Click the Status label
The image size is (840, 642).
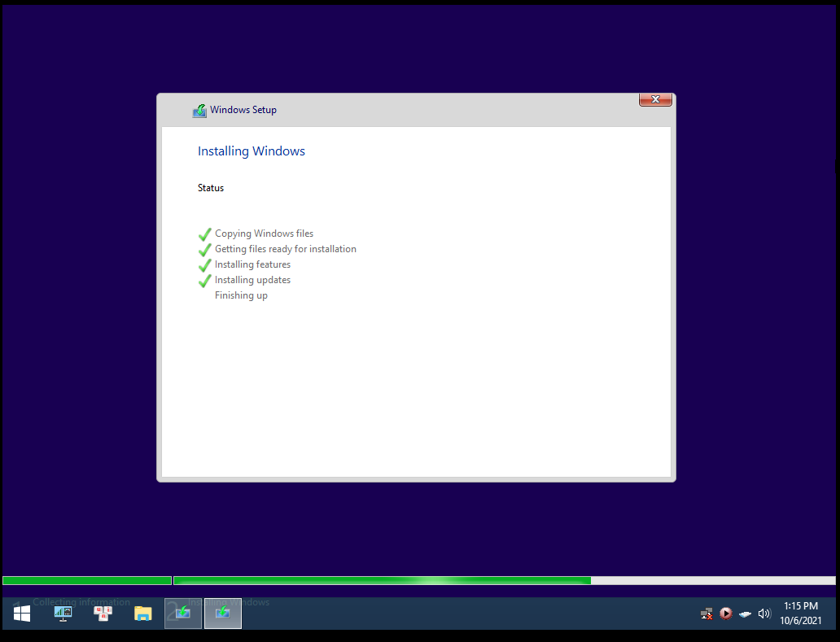click(211, 188)
